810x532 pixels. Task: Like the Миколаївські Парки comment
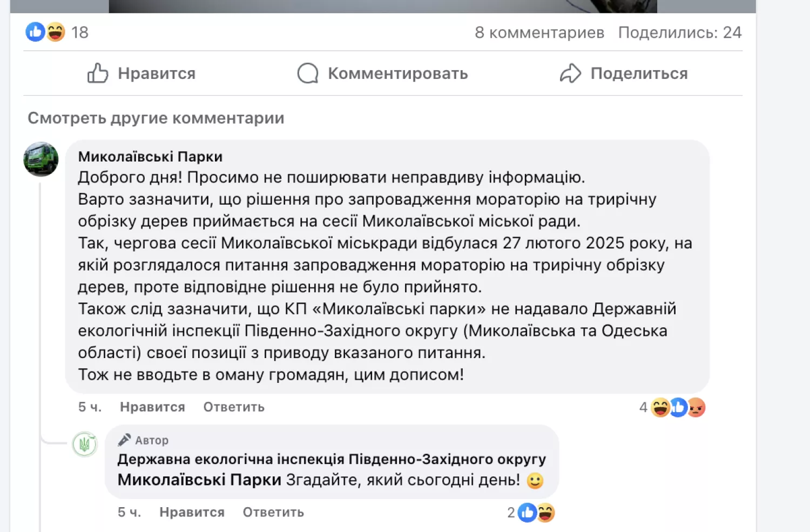click(x=152, y=407)
